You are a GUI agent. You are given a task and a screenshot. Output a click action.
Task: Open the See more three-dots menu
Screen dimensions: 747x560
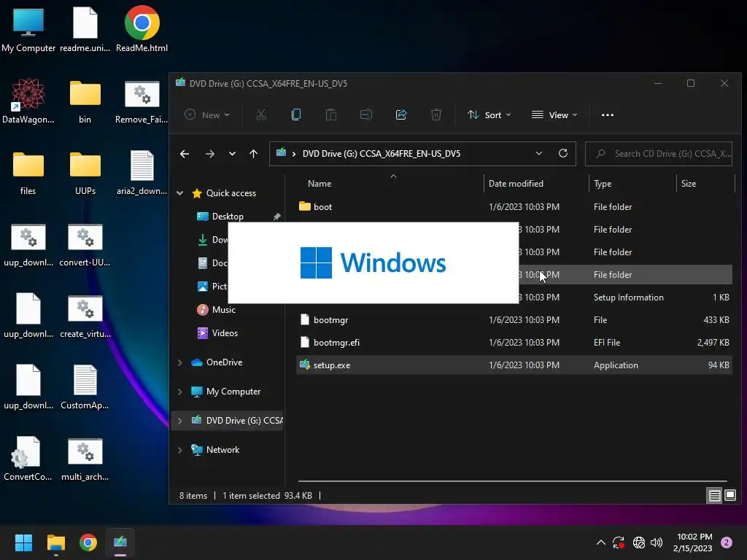pyautogui.click(x=608, y=114)
